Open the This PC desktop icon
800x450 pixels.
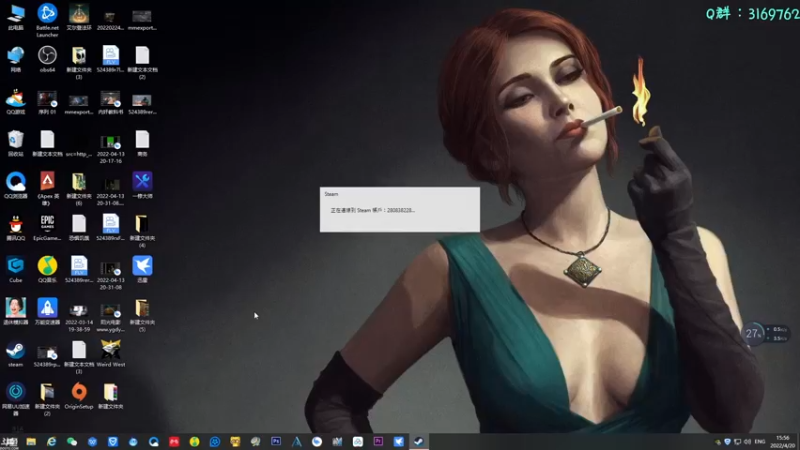click(16, 17)
